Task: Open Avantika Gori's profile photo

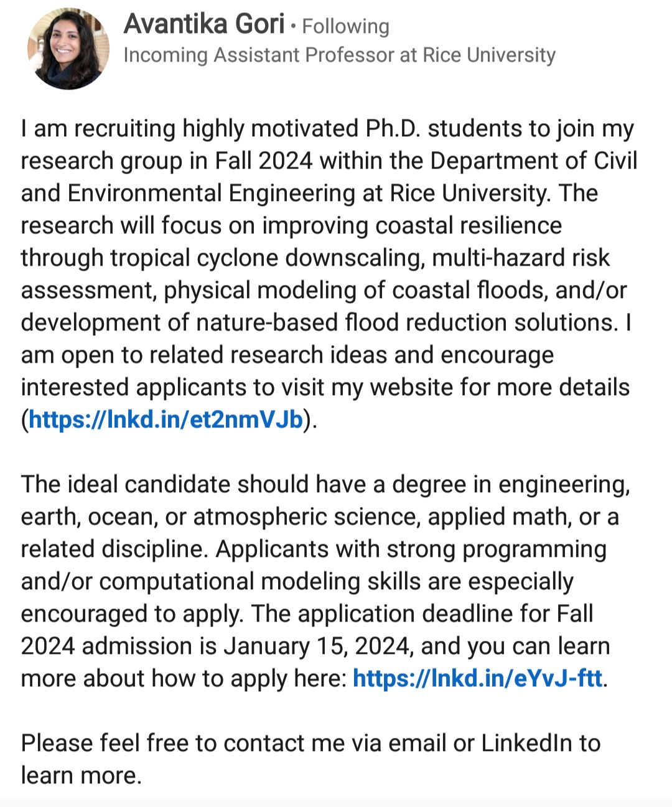Action: click(x=68, y=48)
